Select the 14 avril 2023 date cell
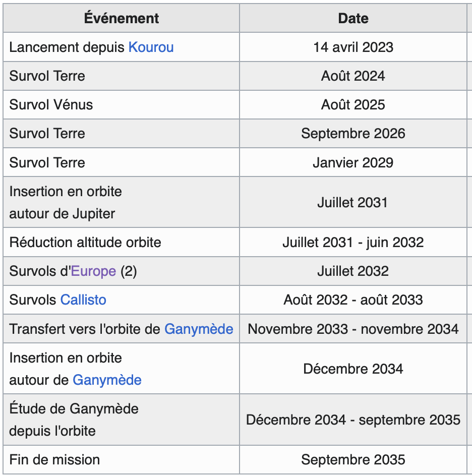This screenshot has height=476, width=472. [353, 47]
